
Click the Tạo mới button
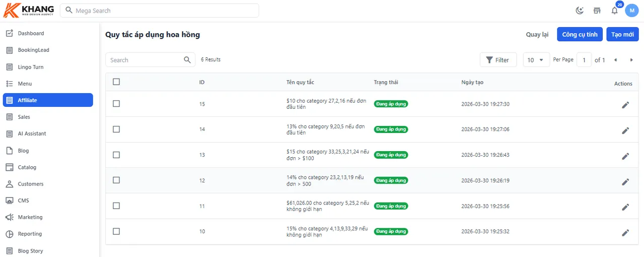click(622, 34)
